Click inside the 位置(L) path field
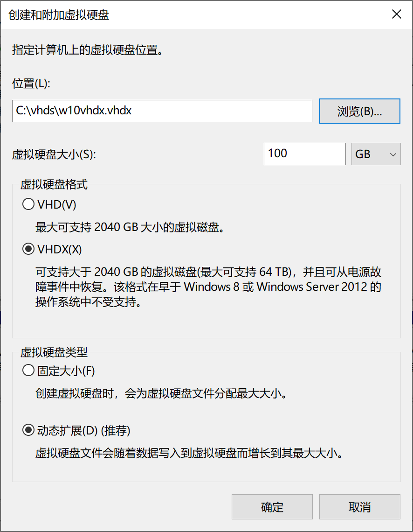413x532 pixels. (162, 111)
